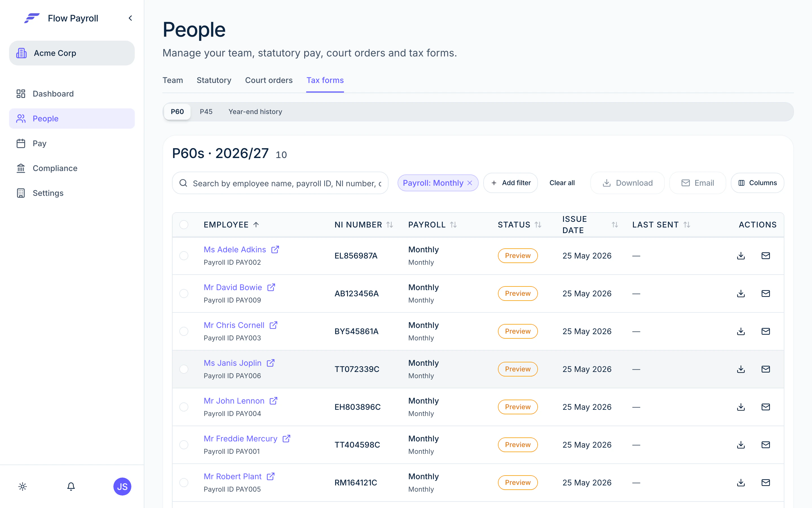
Task: Email P60 to Mr Freddie Mercury
Action: (766, 445)
